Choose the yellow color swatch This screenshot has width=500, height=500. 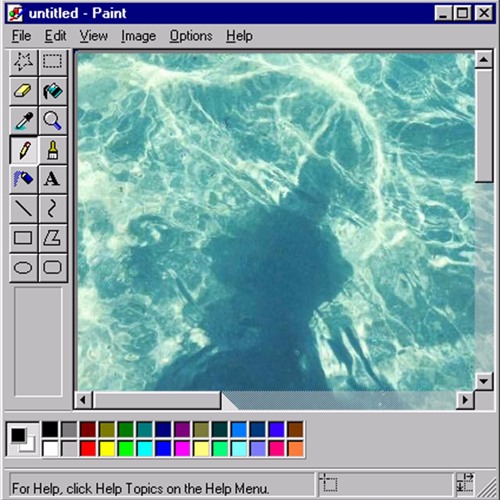coord(107,448)
